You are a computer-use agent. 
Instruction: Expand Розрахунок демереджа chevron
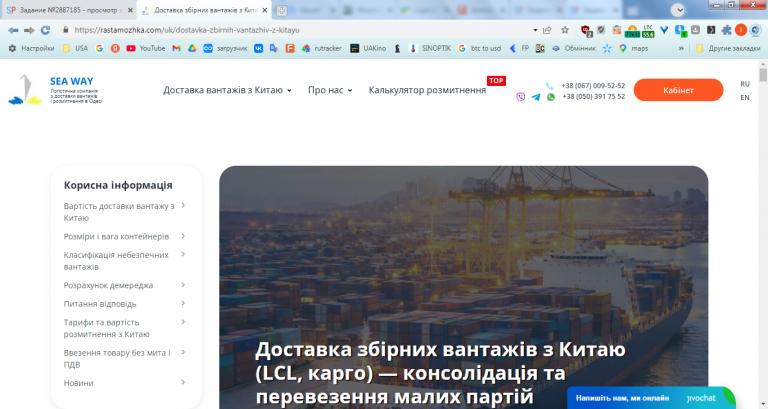[183, 285]
